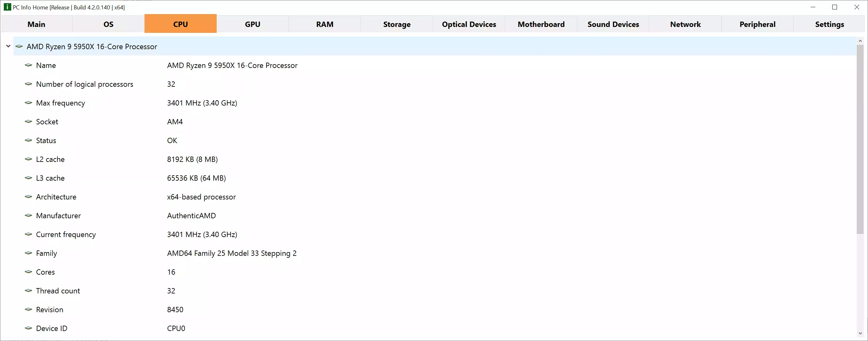The width and height of the screenshot is (868, 341).
Task: Click the icon next to Current frequency
Action: pos(28,234)
